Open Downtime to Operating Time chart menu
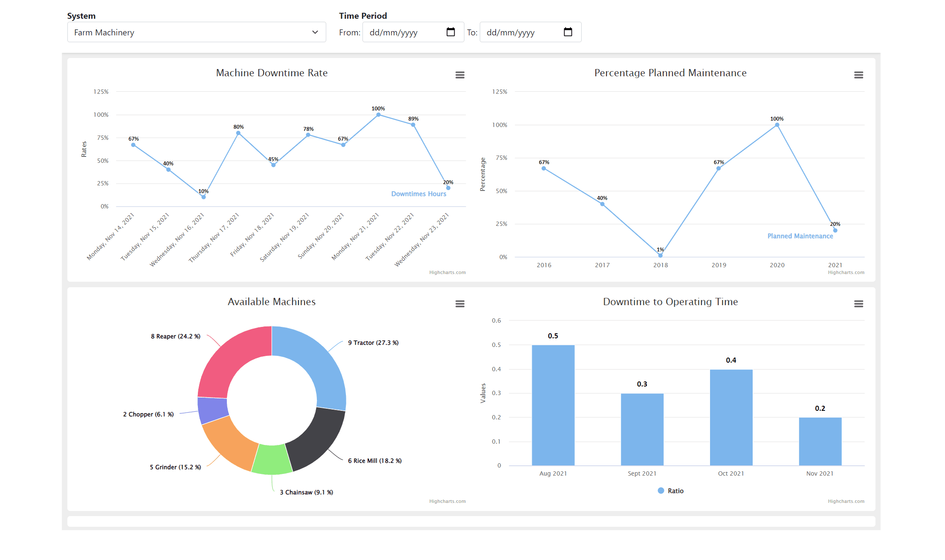The height and width of the screenshot is (560, 945). pos(858,304)
